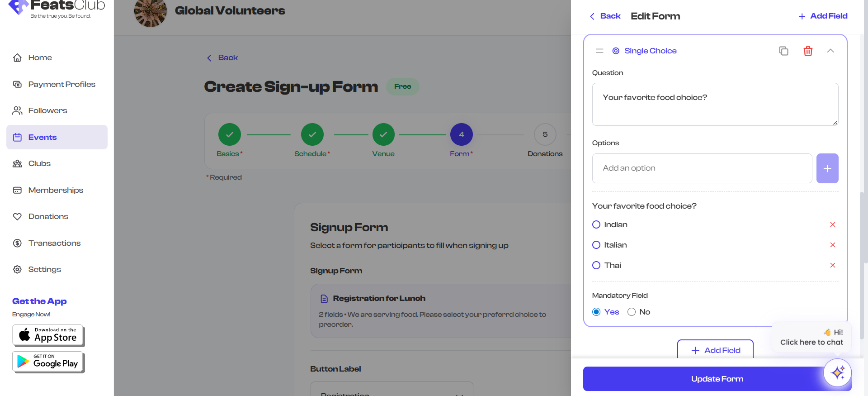Remove the Thai option
The width and height of the screenshot is (868, 396).
coord(832,265)
